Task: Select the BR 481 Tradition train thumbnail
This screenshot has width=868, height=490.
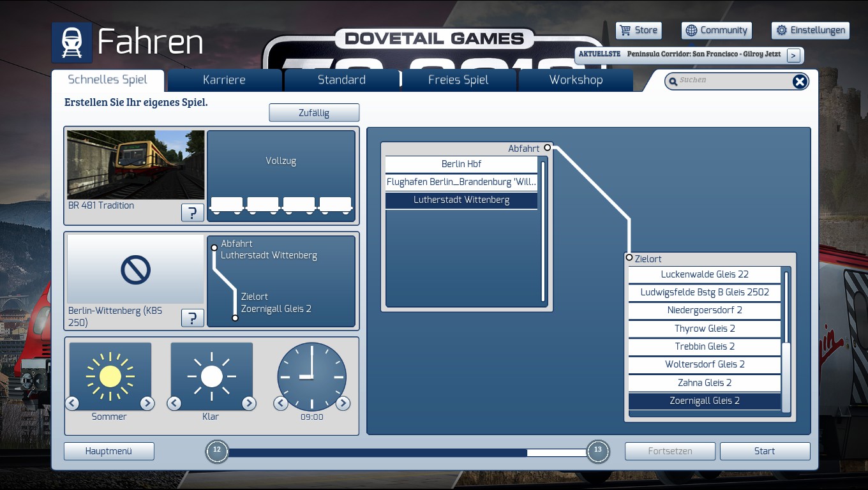Action: 136,165
